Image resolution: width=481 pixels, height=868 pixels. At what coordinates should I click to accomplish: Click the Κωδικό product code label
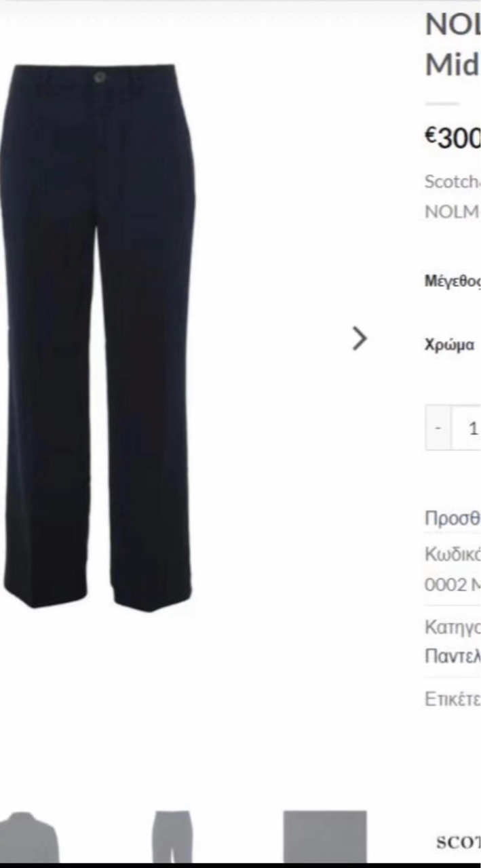tap(453, 554)
